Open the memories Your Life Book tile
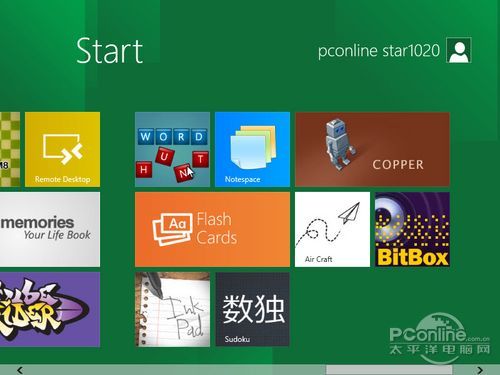The height and width of the screenshot is (375, 500). 50,229
